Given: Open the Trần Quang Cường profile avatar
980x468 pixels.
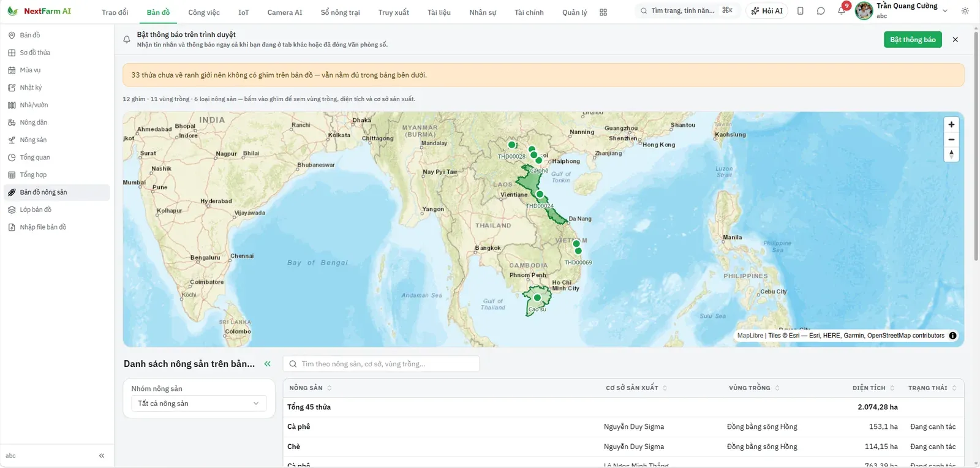Looking at the screenshot, I should coord(864,11).
